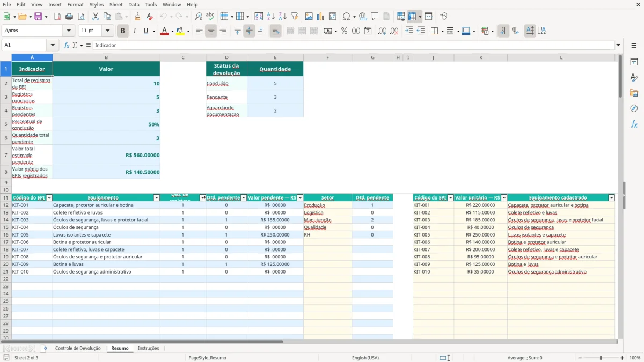
Task: Apply red font color swatch
Action: tap(164, 31)
